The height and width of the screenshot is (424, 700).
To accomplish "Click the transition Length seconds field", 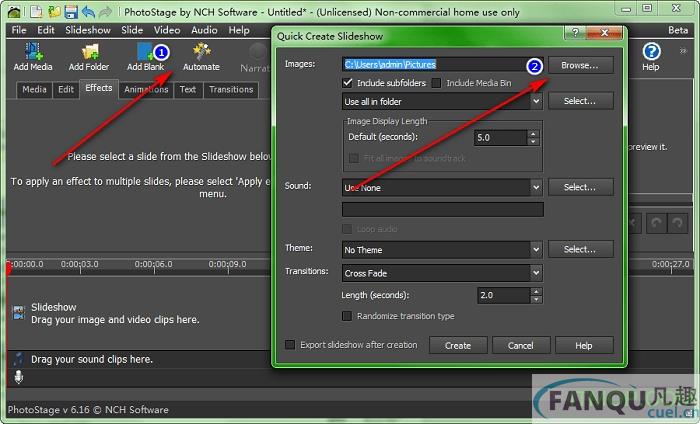I will [504, 295].
